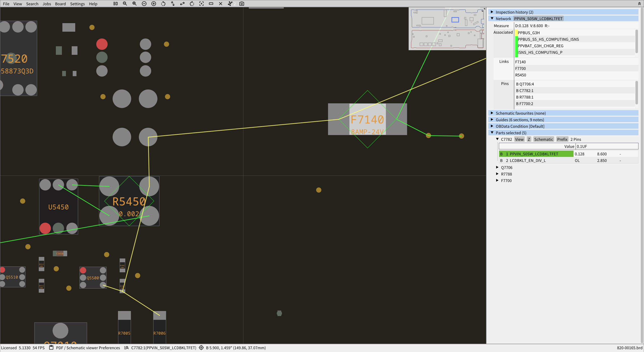Center the view with the fit icon

pyautogui.click(x=202, y=4)
